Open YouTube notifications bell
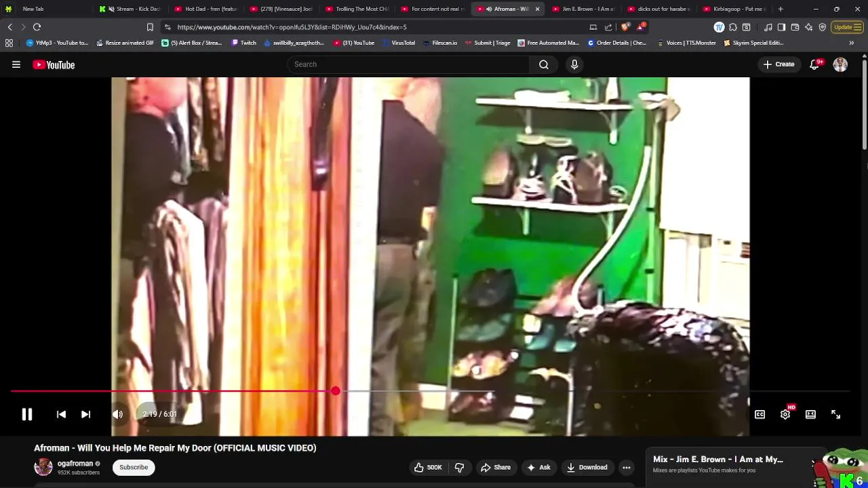This screenshot has height=488, width=868. (815, 65)
